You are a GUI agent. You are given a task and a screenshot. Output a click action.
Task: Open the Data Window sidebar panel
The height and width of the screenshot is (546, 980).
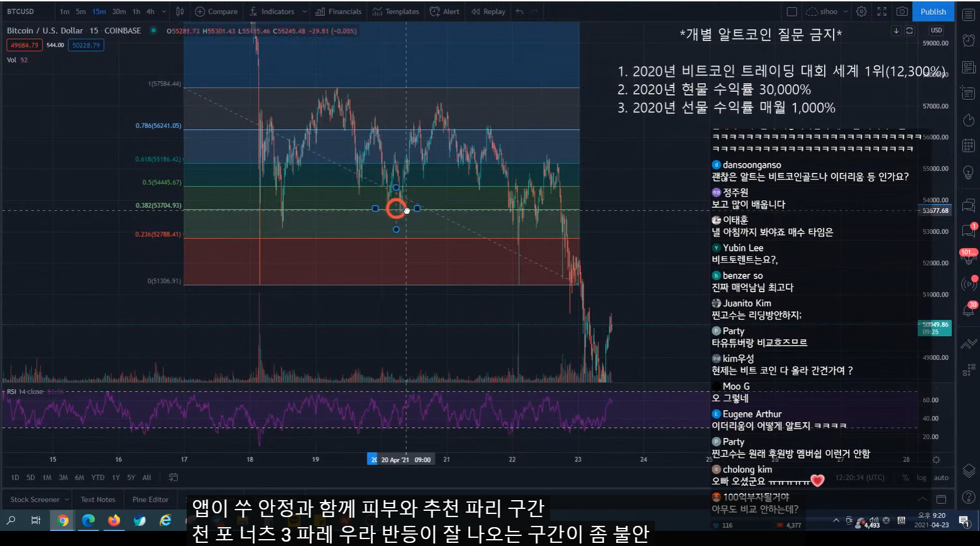point(969,93)
